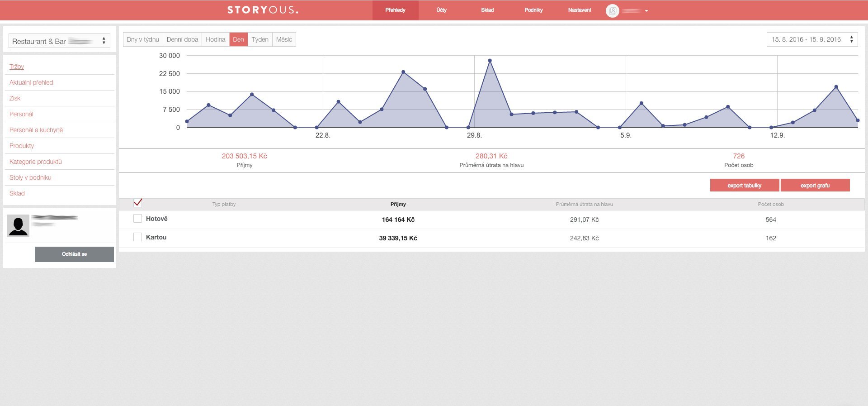Click the 726 Počet osob total

click(x=739, y=156)
